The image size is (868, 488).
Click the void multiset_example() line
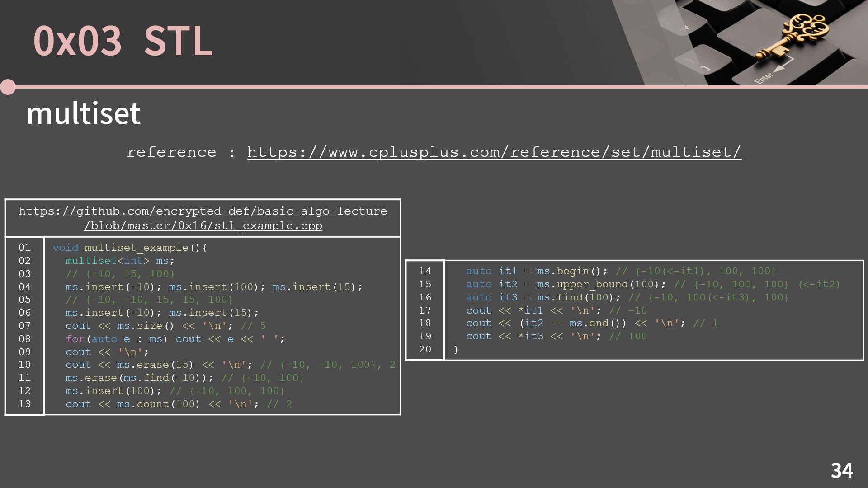click(130, 248)
